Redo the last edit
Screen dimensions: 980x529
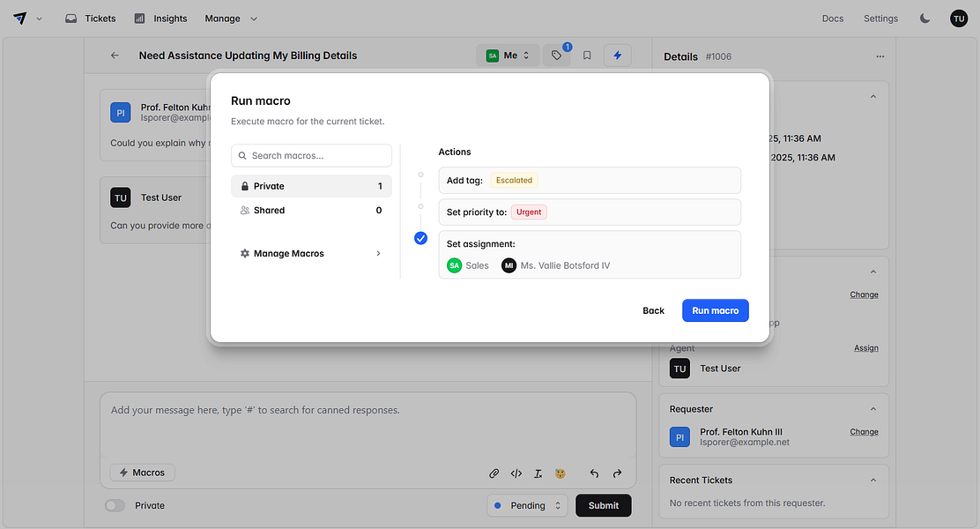pos(618,473)
